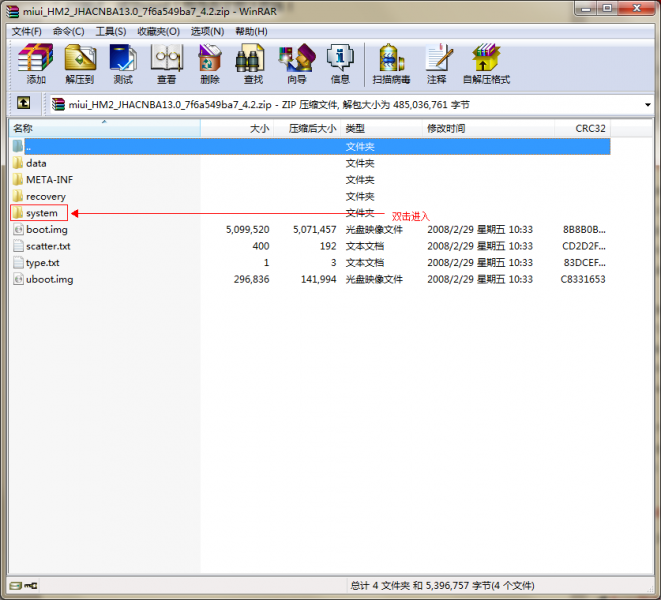Select the scatter.txt file name
661x600 pixels.
pyautogui.click(x=48, y=246)
